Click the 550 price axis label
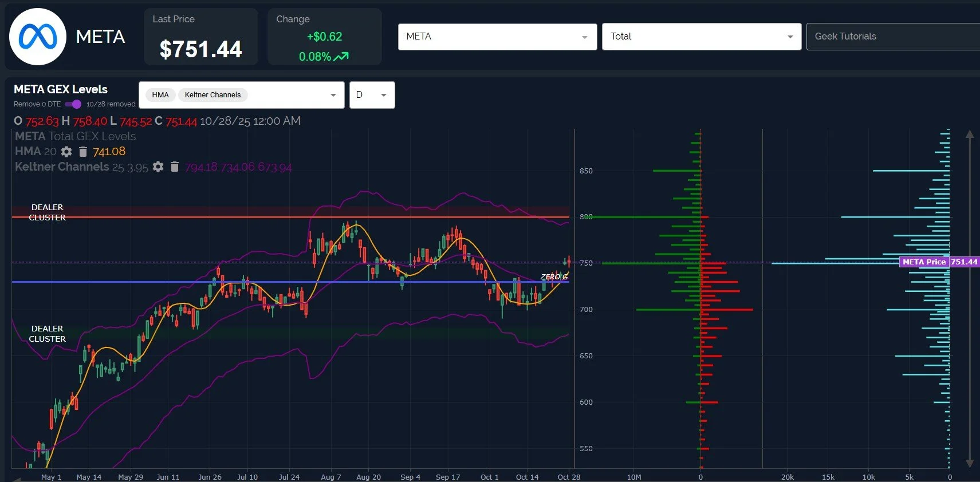The image size is (980, 482). 586,448
